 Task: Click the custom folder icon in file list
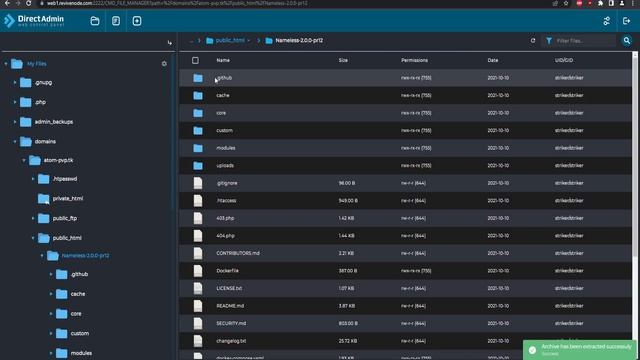click(198, 131)
